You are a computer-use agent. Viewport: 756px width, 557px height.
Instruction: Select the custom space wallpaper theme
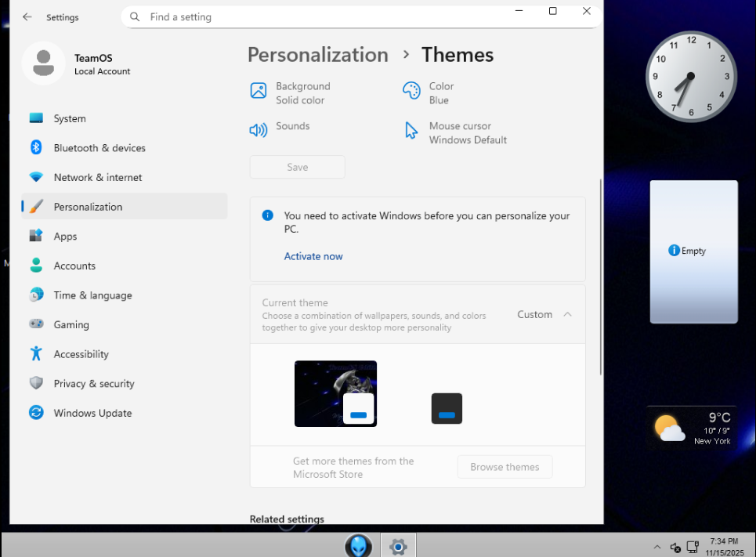335,393
